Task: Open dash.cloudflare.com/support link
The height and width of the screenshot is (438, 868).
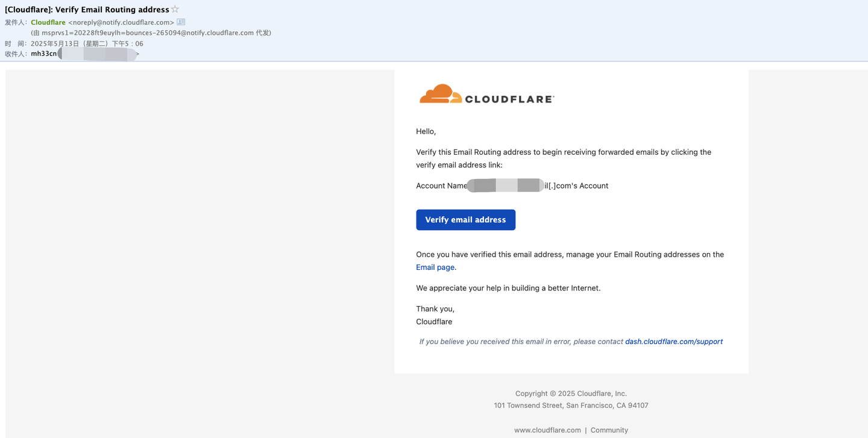Action: point(674,342)
